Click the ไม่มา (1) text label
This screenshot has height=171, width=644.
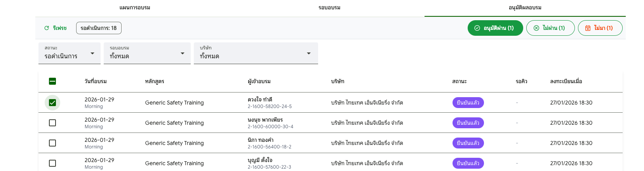point(604,28)
